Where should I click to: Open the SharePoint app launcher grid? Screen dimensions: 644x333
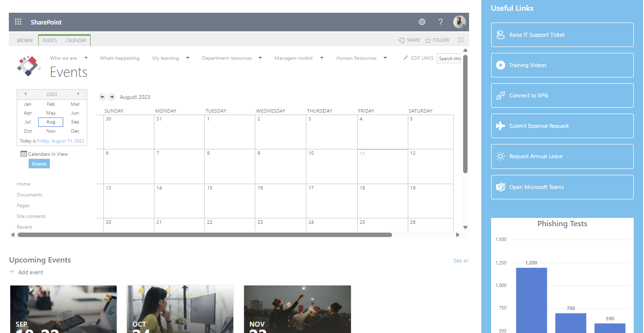coord(18,22)
